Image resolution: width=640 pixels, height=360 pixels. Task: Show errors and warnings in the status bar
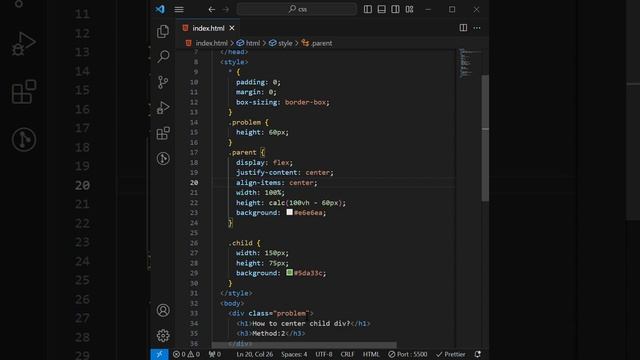187,354
